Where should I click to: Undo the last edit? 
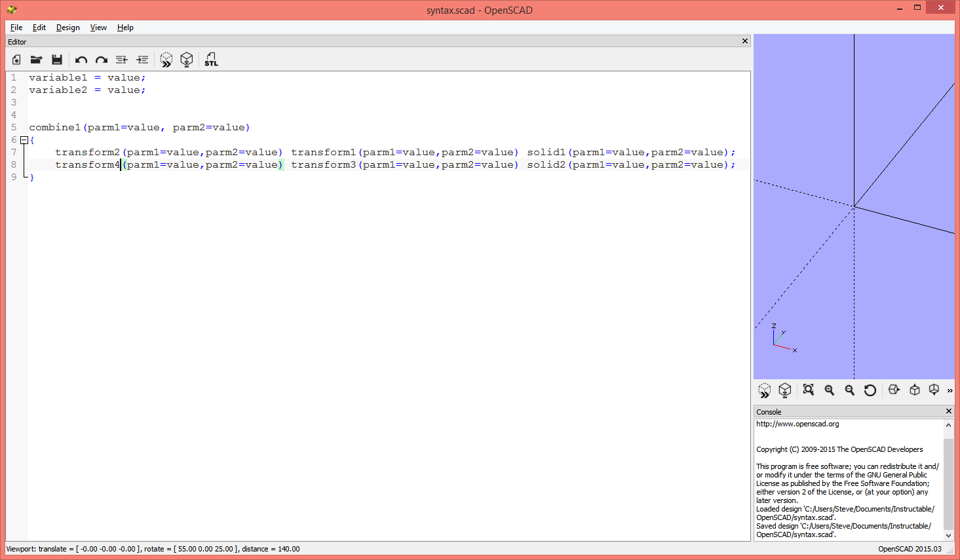point(81,60)
